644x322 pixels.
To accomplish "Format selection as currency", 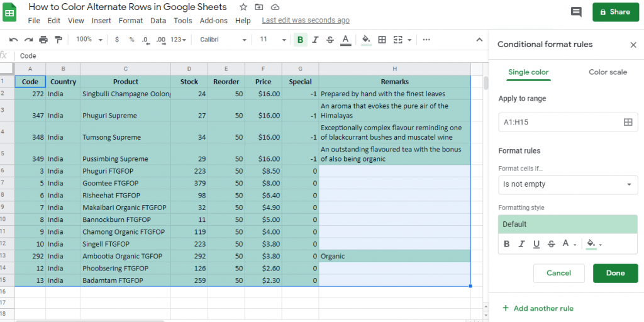I will pyautogui.click(x=117, y=40).
